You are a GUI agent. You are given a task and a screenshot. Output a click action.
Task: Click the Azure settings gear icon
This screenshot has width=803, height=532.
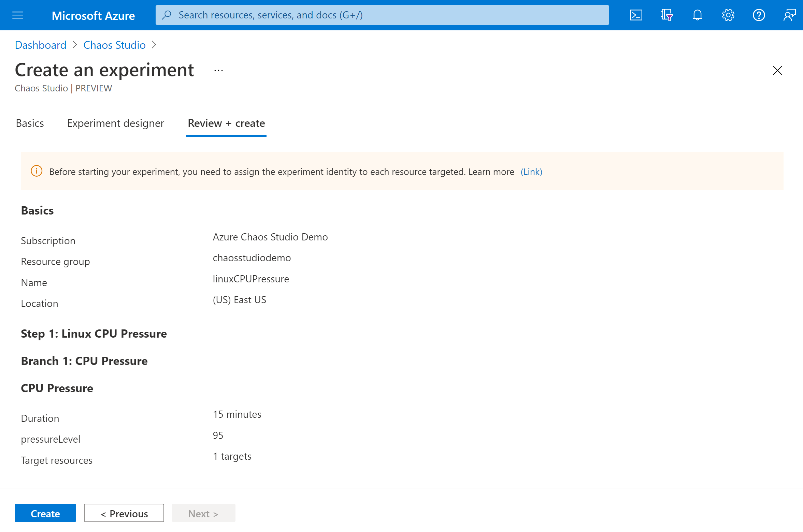[x=728, y=15]
